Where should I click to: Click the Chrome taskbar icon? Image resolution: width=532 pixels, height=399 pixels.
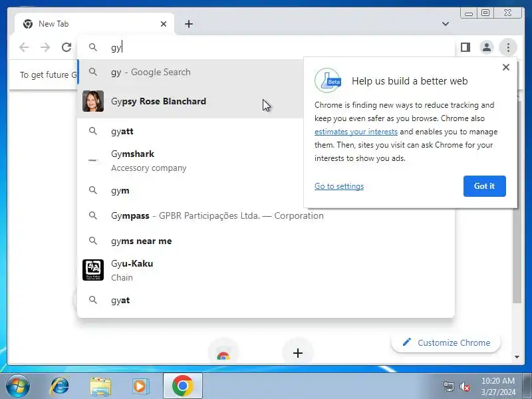click(x=183, y=386)
